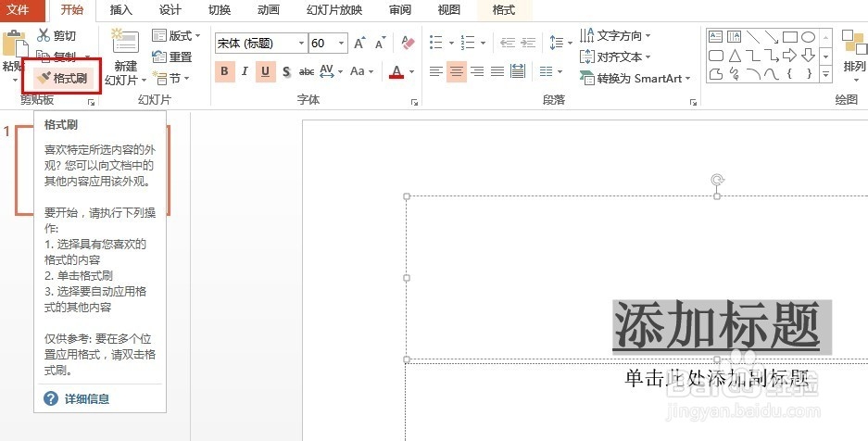
Task: Open the 段落 group dialog launcher
Action: (693, 102)
